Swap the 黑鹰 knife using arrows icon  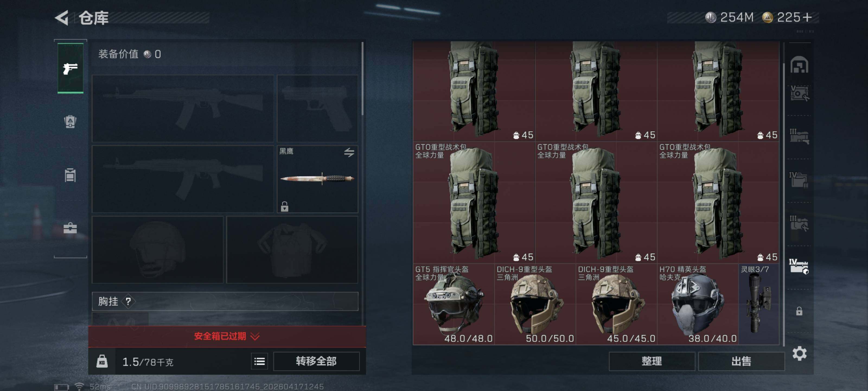[349, 153]
